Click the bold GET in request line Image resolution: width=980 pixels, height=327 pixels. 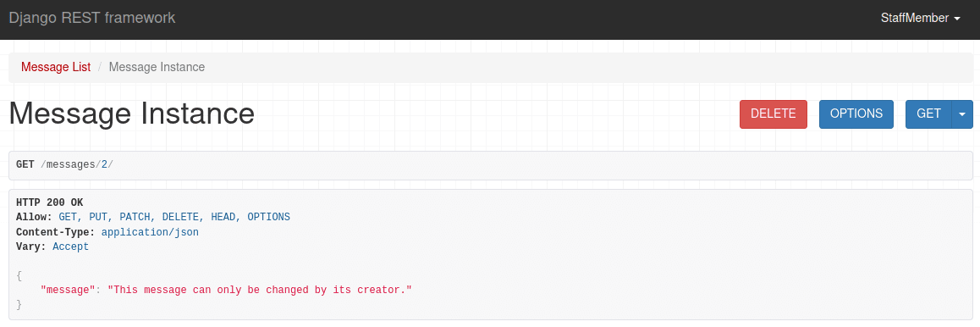25,165
